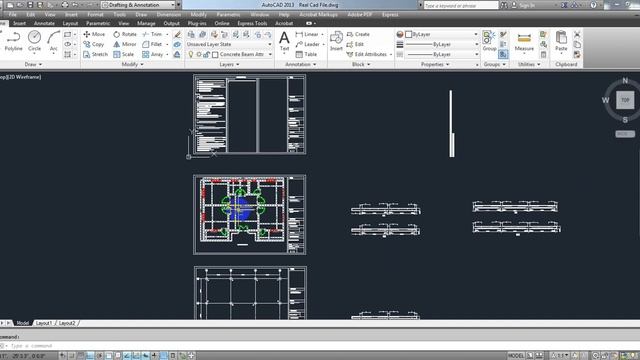Screen dimensions: 640x360
Task: Choose the Rectangle tool in Draw panel
Action: 68,34
